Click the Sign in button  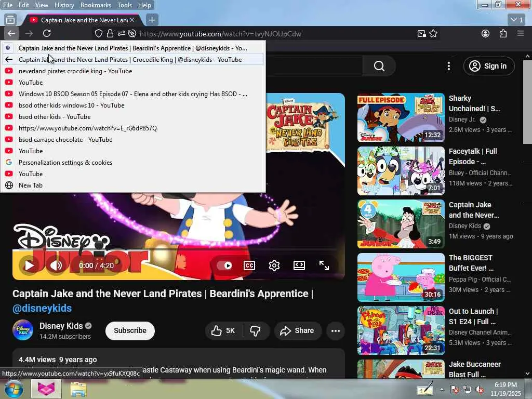pos(488,66)
